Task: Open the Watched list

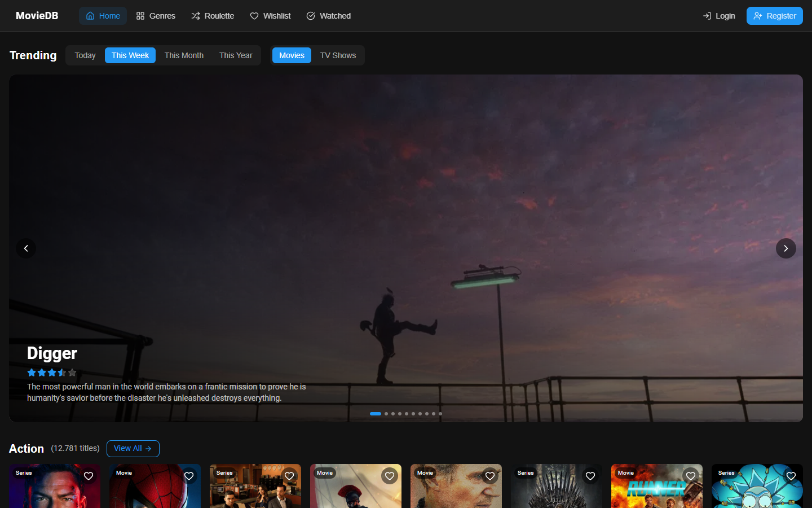Action: pos(328,16)
